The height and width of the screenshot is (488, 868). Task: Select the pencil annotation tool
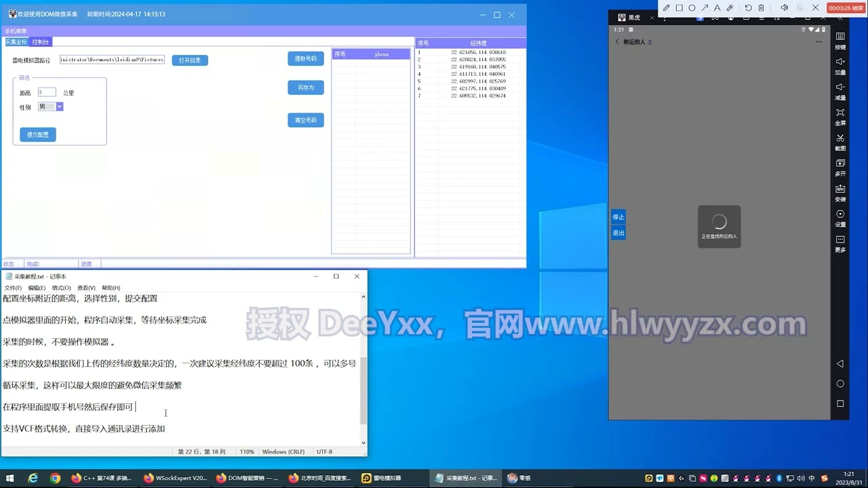pyautogui.click(x=667, y=8)
